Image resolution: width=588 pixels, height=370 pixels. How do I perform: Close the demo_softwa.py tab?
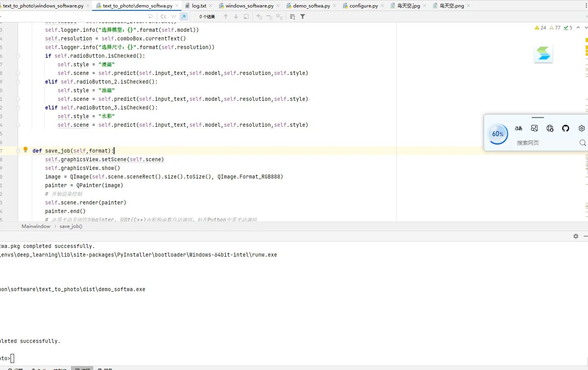click(335, 6)
